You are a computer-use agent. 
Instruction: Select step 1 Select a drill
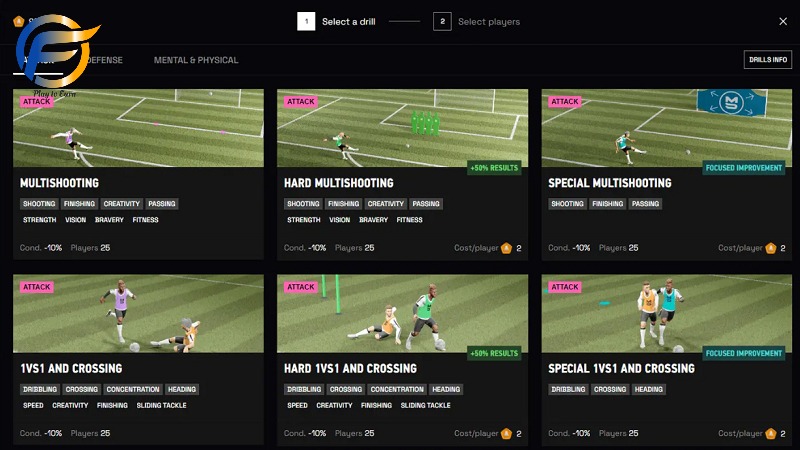[x=336, y=21]
